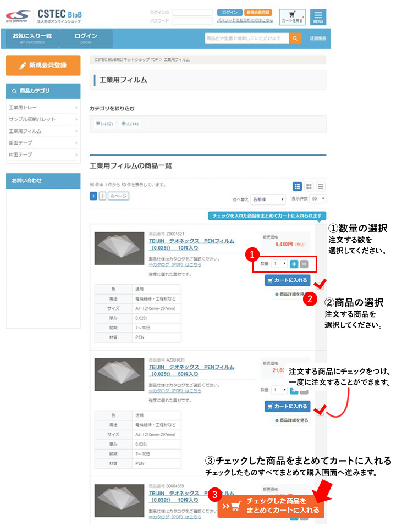Click CSTEC BtoB TOP breadcrumb link
396x532 pixels.
126,60
